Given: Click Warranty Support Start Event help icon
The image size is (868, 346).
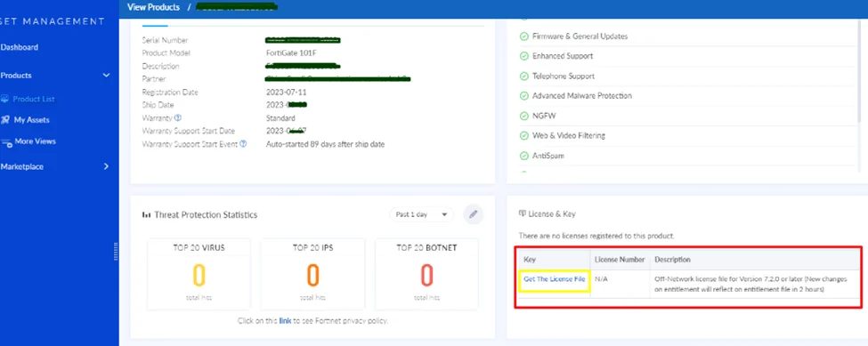Looking at the screenshot, I should click(243, 144).
